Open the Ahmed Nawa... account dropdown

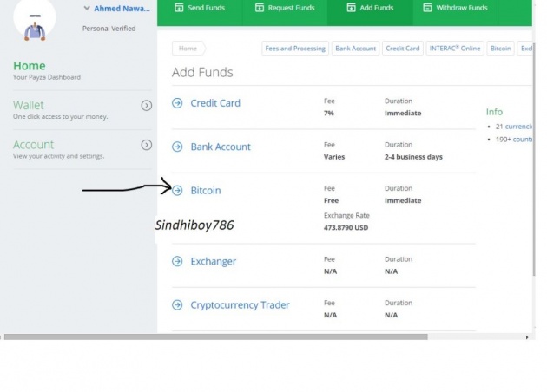tap(117, 9)
